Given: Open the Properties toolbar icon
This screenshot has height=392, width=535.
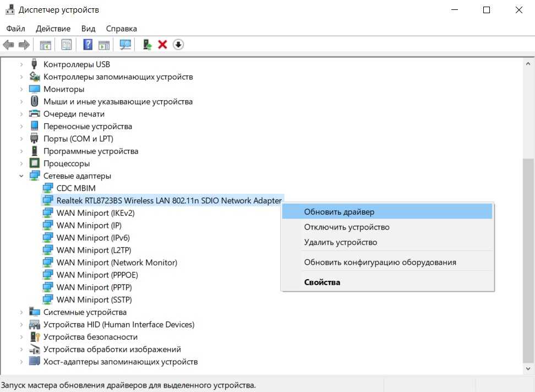Looking at the screenshot, I should coord(67,45).
